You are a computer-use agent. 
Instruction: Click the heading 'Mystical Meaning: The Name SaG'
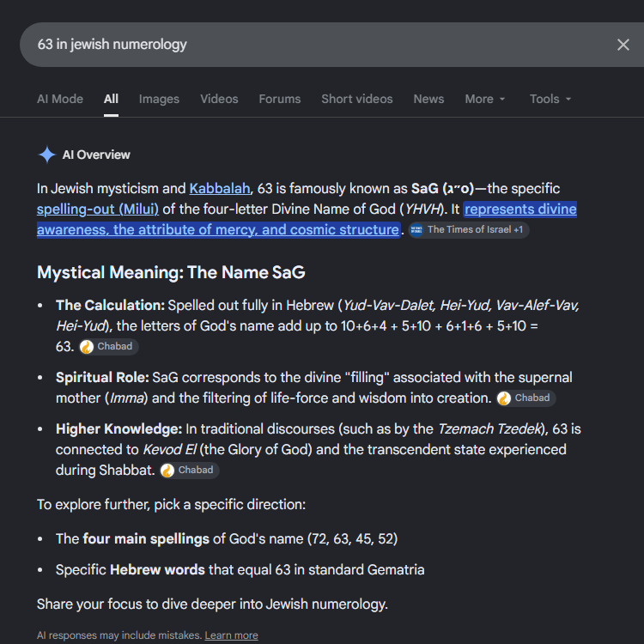[x=171, y=272]
